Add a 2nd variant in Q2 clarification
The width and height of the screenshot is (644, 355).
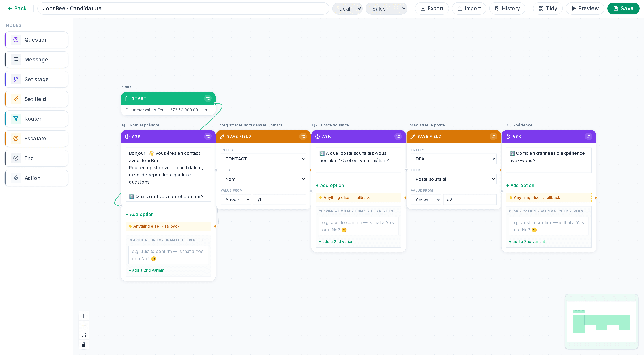(x=337, y=242)
